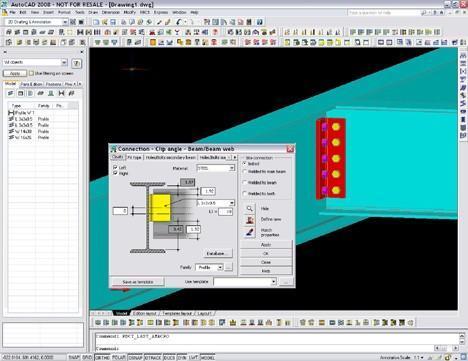Uncheck the Left checkbox in dialog
This screenshot has height=361, width=468.
(x=115, y=167)
